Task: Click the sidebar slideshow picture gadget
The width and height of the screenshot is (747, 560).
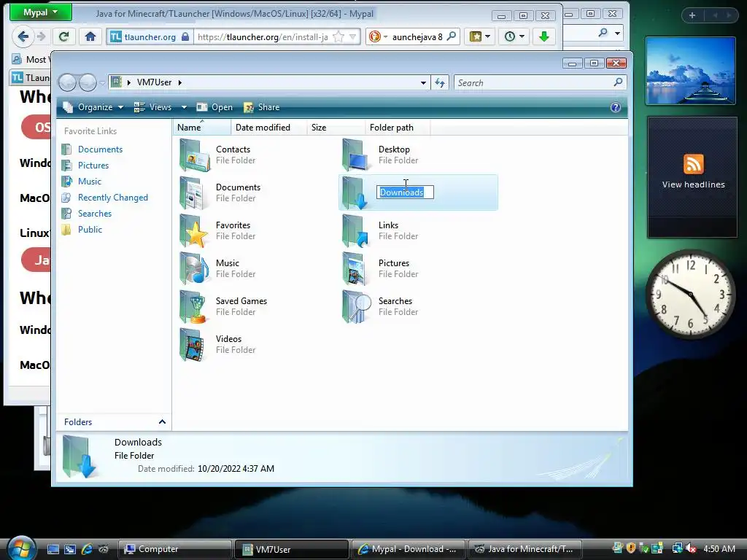Action: (690, 71)
